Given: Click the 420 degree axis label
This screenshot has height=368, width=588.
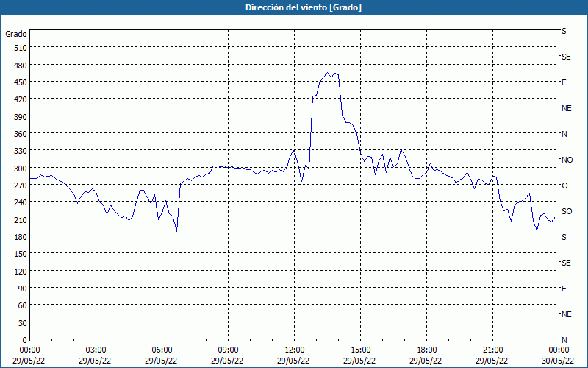Looking at the screenshot, I should (21, 99).
